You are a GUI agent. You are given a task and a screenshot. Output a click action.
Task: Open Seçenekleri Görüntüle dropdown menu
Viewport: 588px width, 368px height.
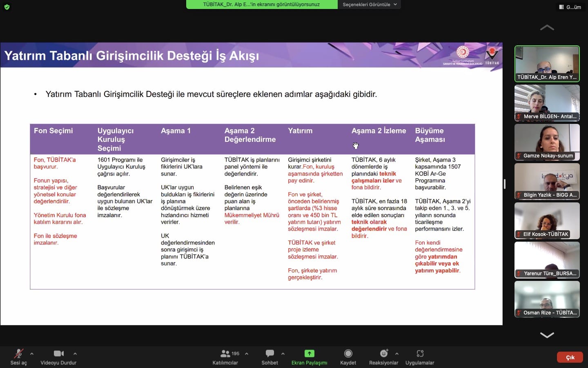[x=369, y=4]
